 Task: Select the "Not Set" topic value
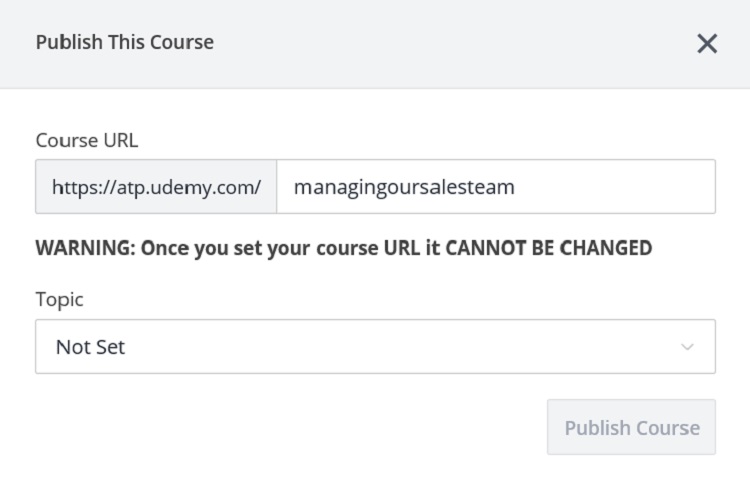click(90, 347)
